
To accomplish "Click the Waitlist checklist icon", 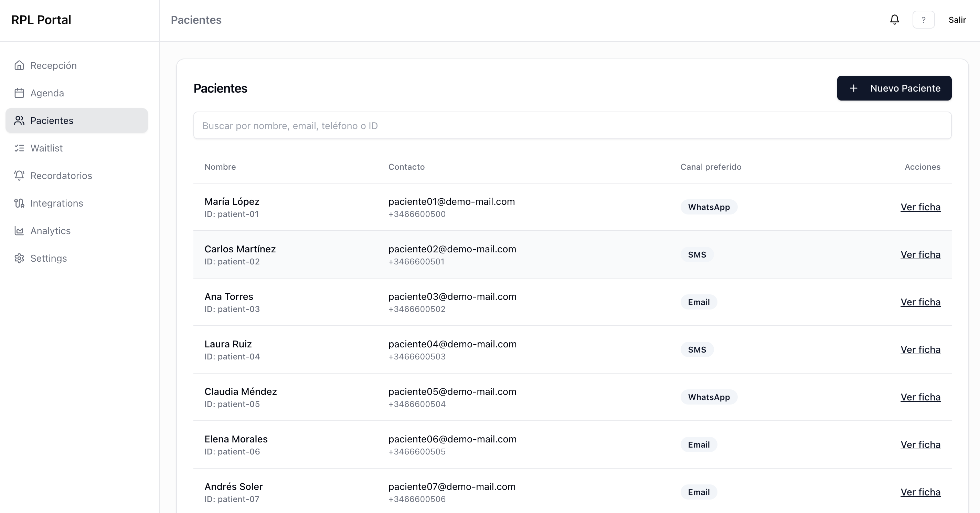I will 19,148.
